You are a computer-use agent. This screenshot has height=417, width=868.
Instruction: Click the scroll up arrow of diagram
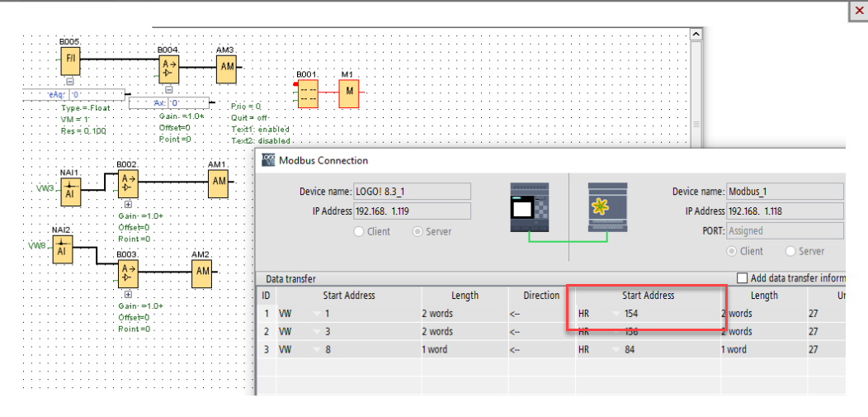point(696,34)
